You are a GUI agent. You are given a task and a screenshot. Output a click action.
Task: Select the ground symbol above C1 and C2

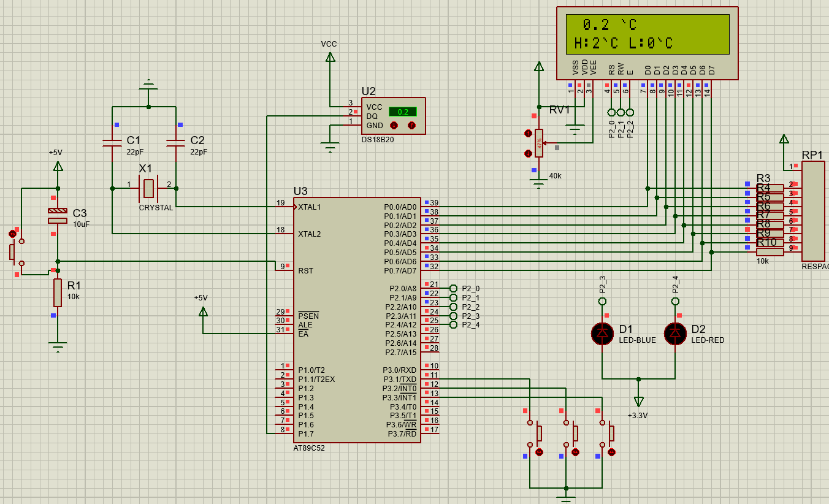(x=148, y=84)
